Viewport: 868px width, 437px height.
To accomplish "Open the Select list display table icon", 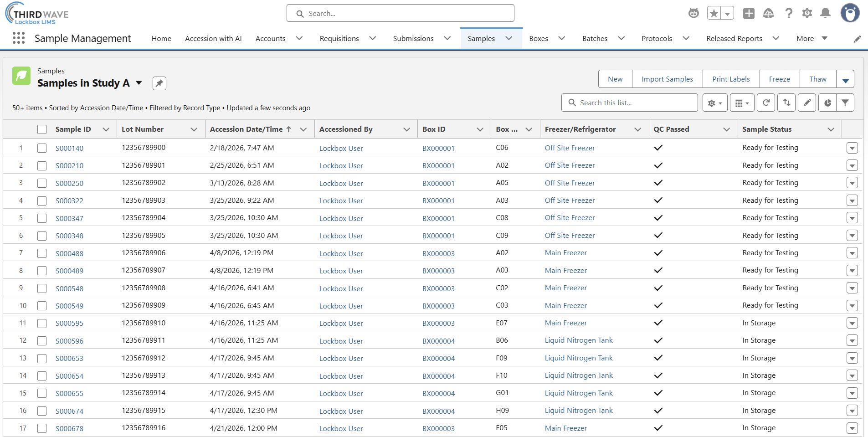I will coord(742,103).
